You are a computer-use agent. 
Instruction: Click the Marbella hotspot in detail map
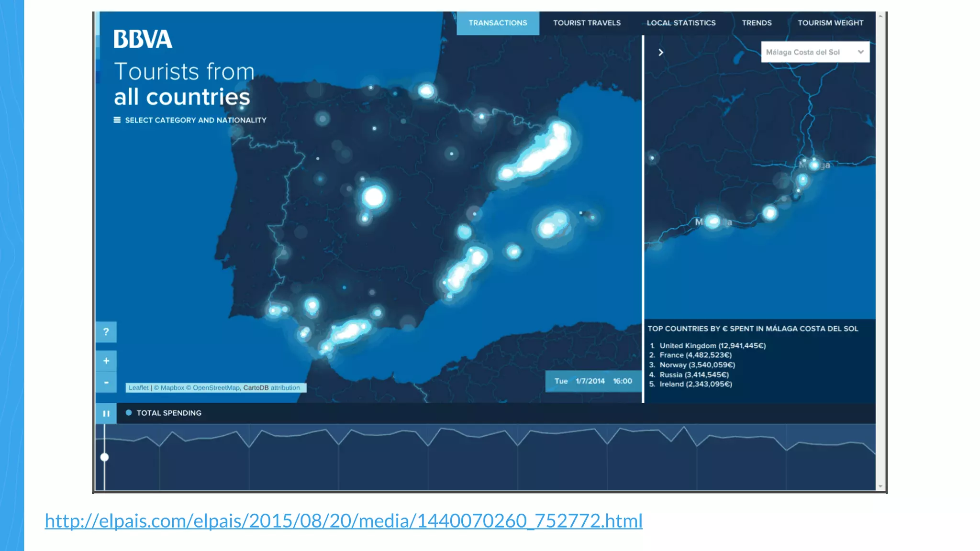[x=713, y=221]
